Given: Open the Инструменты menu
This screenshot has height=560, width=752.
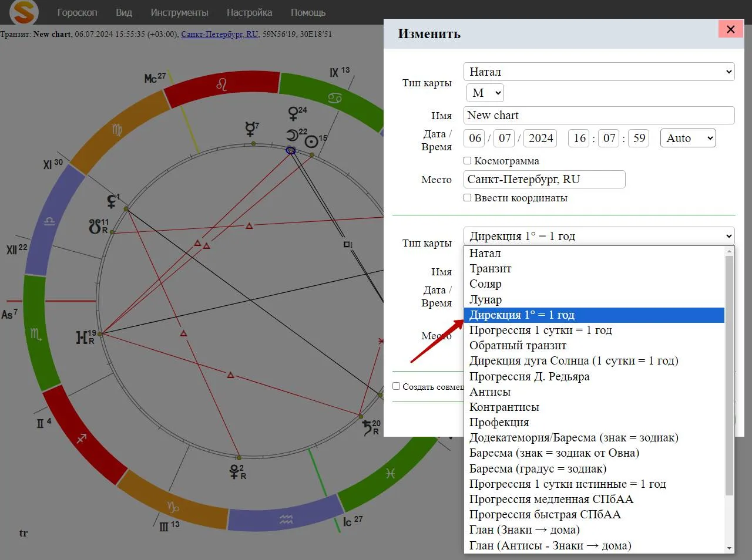Looking at the screenshot, I should click(x=179, y=12).
